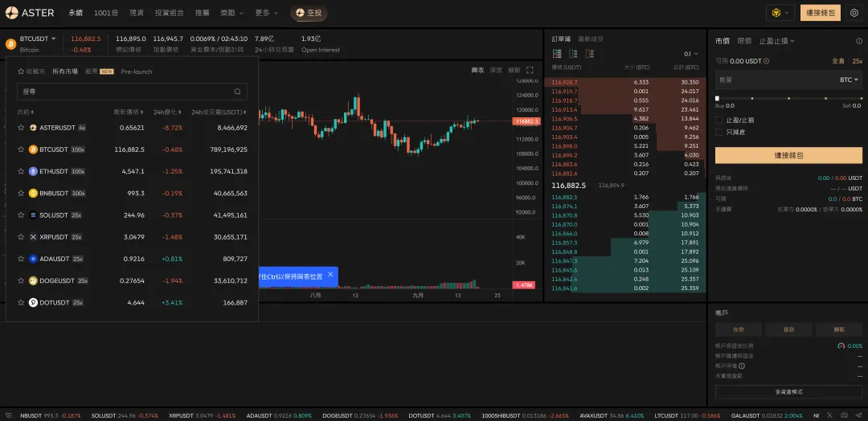Star the DOTUSDT contract row
868x421 pixels.
click(21, 303)
